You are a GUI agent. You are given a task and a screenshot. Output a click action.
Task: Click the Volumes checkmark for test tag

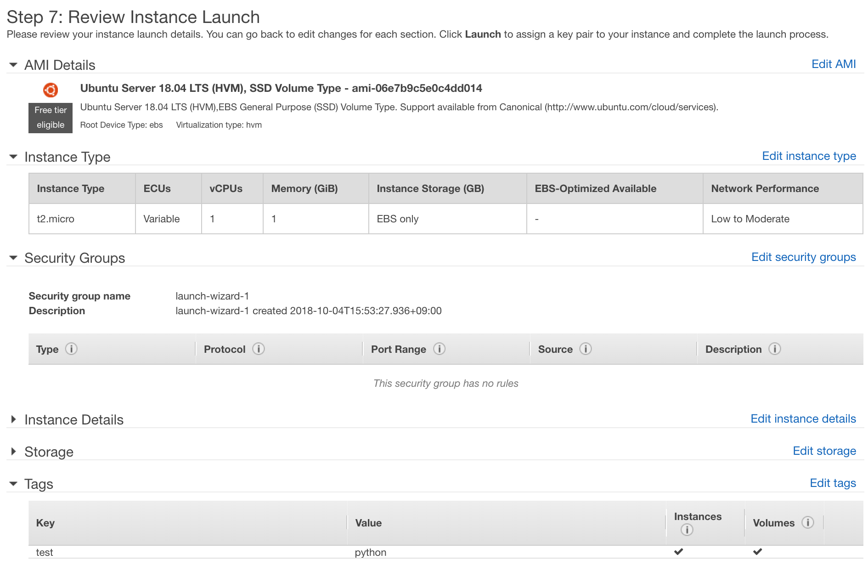click(757, 552)
